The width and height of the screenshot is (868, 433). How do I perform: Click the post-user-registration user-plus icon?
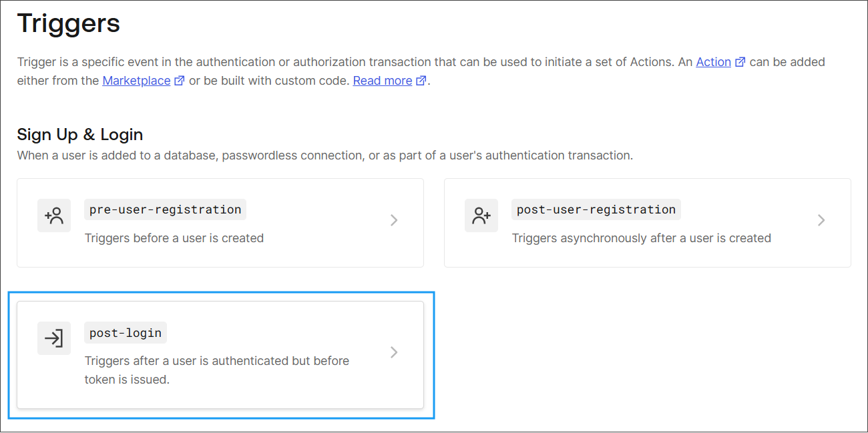pos(481,215)
